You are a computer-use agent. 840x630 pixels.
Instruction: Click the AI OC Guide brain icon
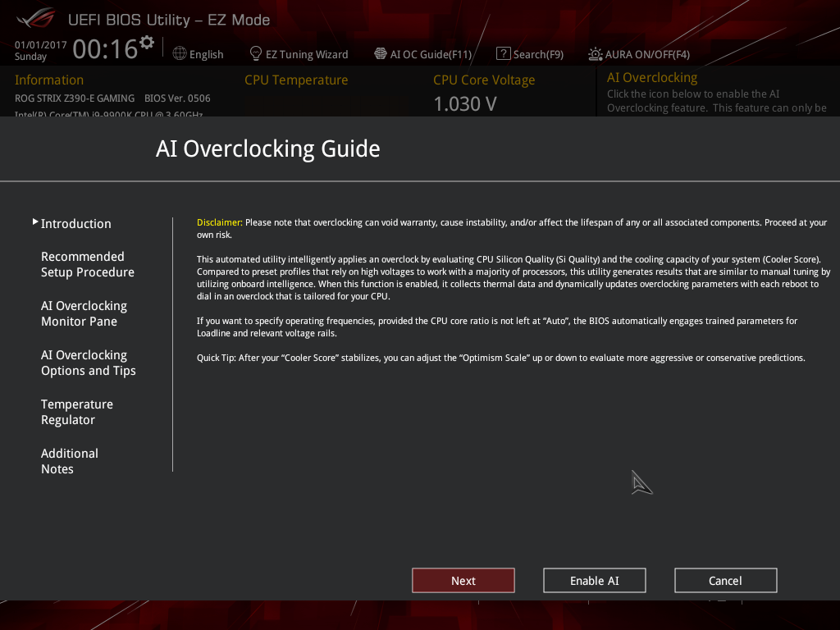click(381, 53)
